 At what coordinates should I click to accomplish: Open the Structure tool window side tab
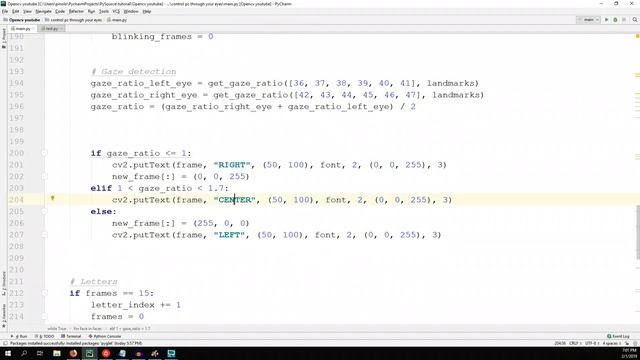click(x=4, y=284)
